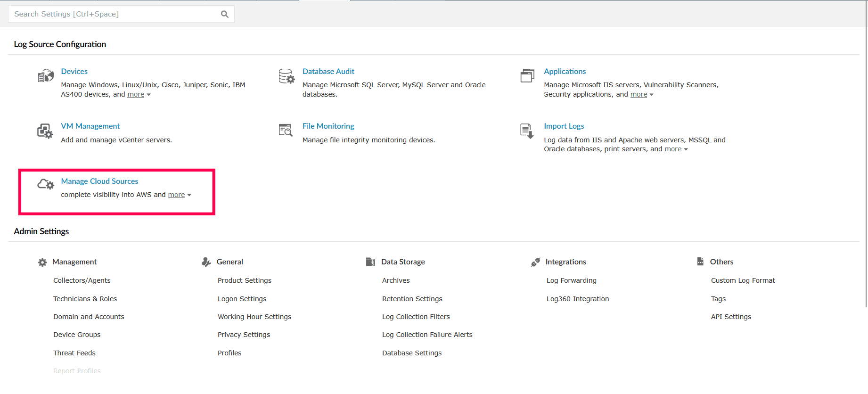The width and height of the screenshot is (868, 394).
Task: Open Retention Settings under Data Storage
Action: click(412, 299)
